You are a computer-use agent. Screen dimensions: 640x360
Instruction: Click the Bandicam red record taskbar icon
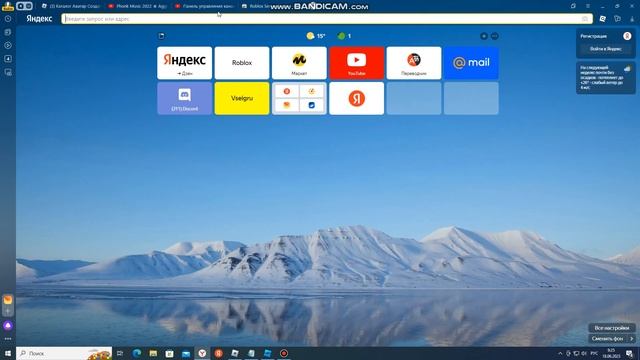click(x=284, y=353)
